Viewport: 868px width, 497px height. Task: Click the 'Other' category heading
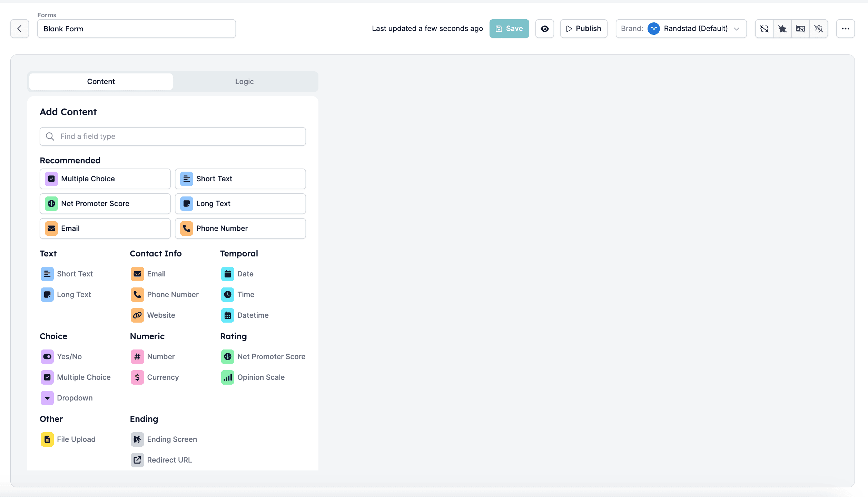[x=51, y=419]
